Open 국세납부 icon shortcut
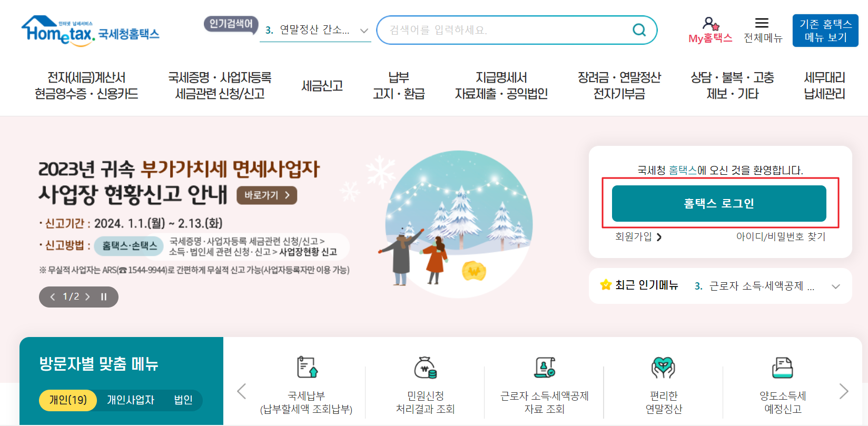The height and width of the screenshot is (426, 868). pos(307,367)
